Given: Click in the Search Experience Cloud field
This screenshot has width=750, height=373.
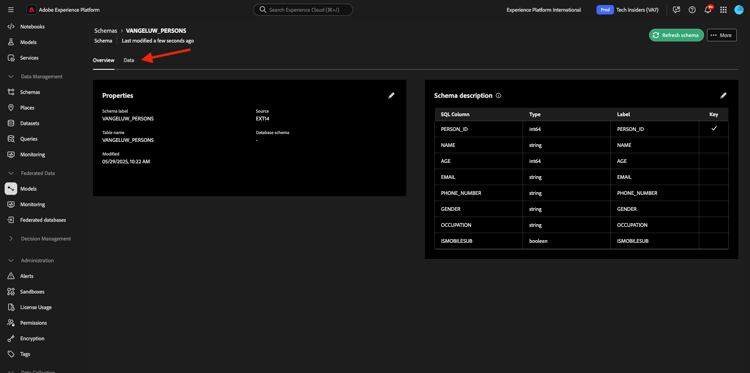Looking at the screenshot, I should 303,10.
